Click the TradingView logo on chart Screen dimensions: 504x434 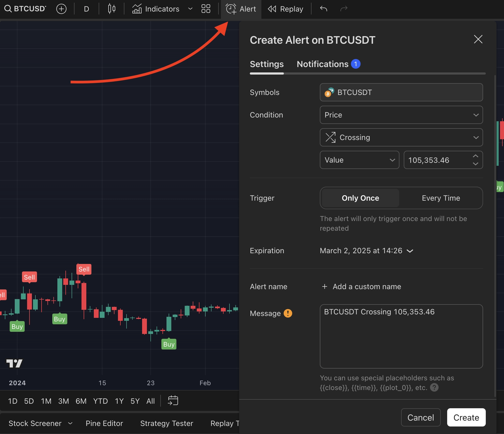click(14, 363)
